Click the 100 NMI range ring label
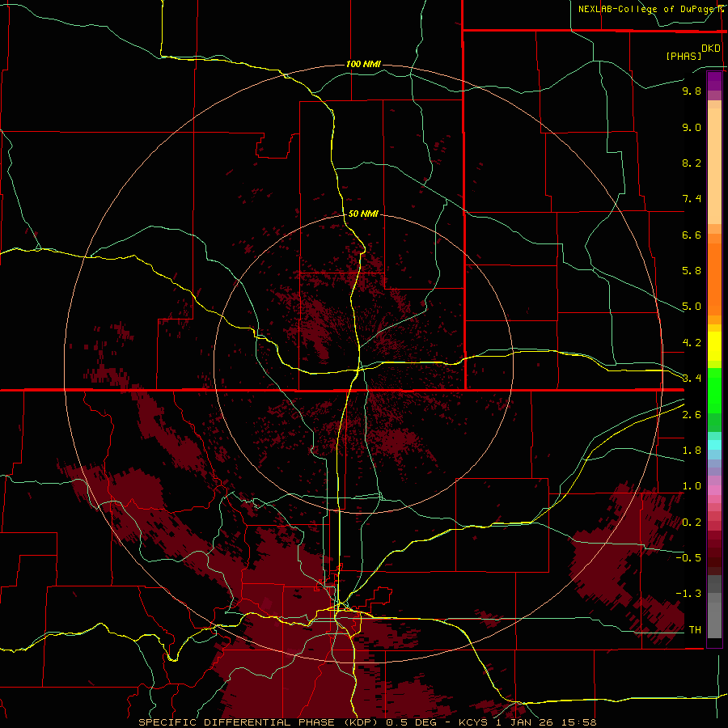The width and height of the screenshot is (728, 728). [x=363, y=64]
